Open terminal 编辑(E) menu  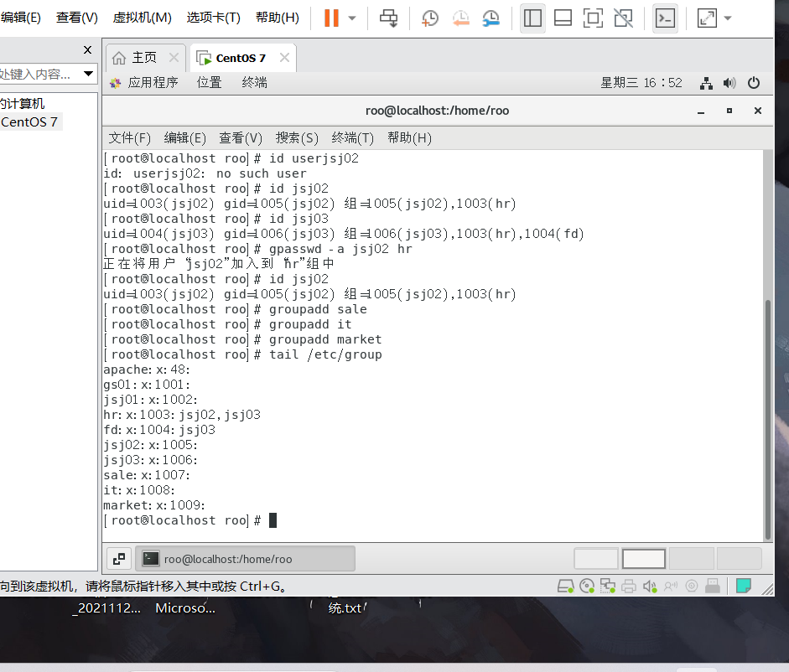(x=184, y=137)
